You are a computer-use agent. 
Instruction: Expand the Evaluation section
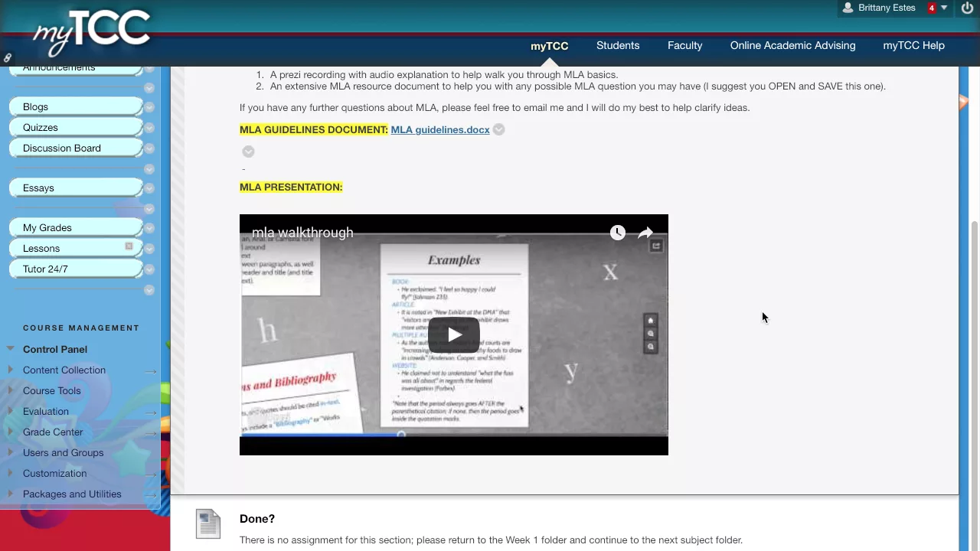coord(10,411)
